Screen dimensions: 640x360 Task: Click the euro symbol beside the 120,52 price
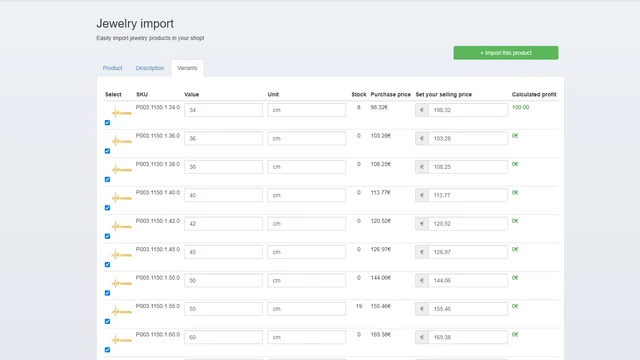click(422, 224)
